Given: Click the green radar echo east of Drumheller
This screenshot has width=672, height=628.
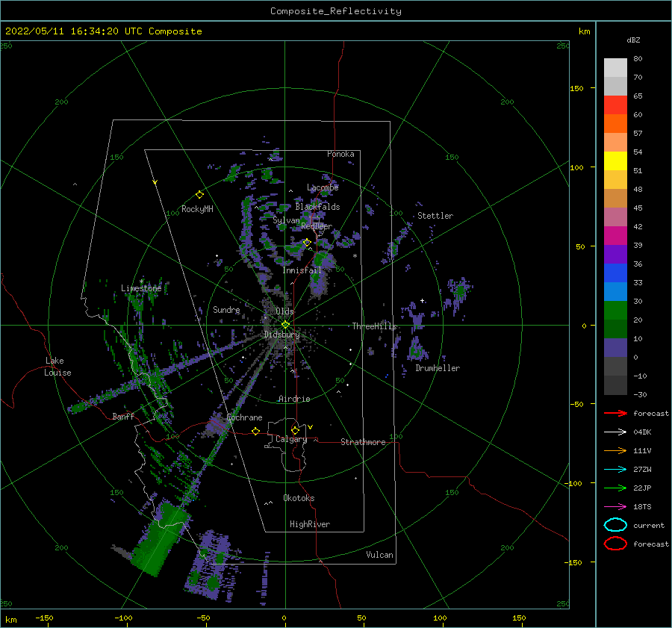Looking at the screenshot, I should pyautogui.click(x=460, y=291).
